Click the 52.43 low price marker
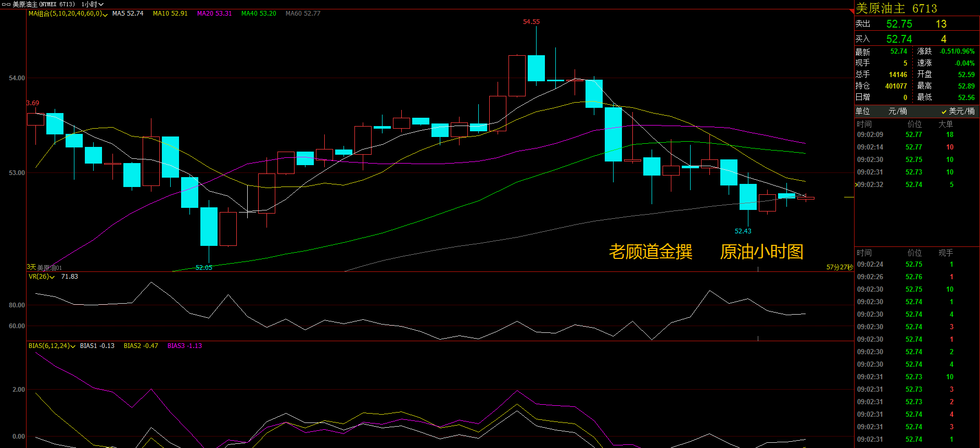The height and width of the screenshot is (448, 980). pyautogui.click(x=743, y=231)
